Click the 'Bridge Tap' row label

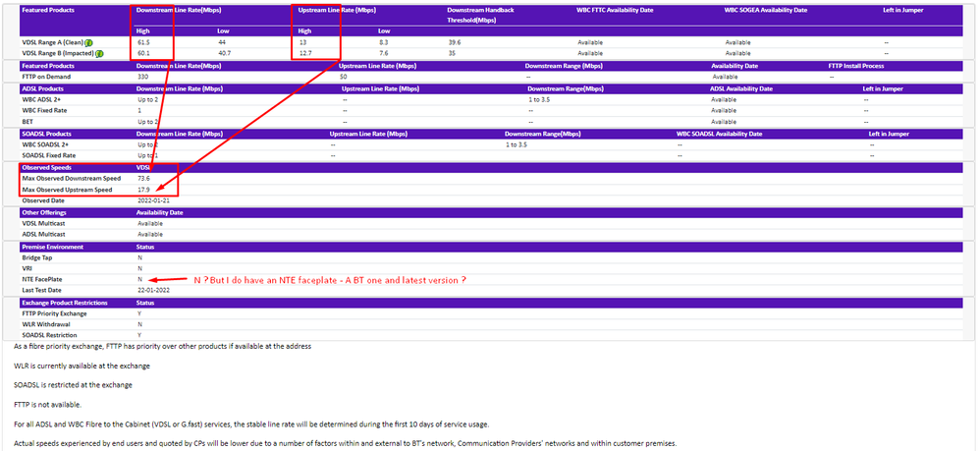pyautogui.click(x=35, y=257)
